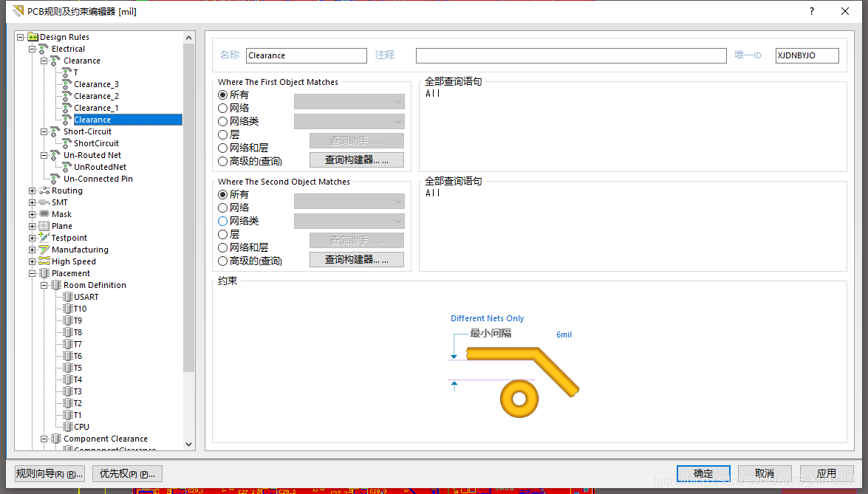Click the UnRoutedNet rule icon
Image resolution: width=868 pixels, height=494 pixels.
pyautogui.click(x=67, y=167)
